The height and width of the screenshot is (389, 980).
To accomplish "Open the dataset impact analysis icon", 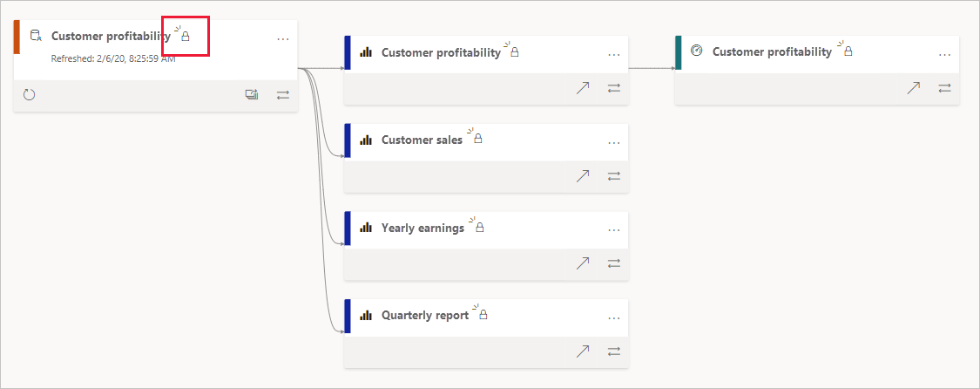I will (x=252, y=94).
